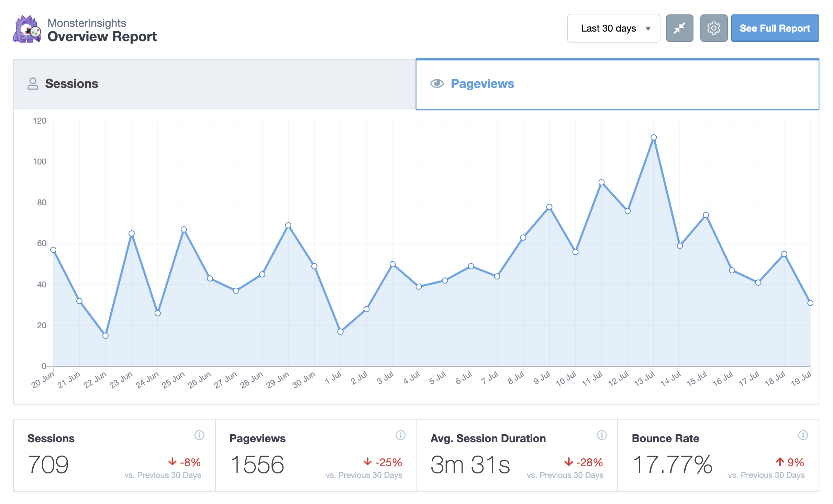Click the 18 Jul data point

(x=784, y=254)
